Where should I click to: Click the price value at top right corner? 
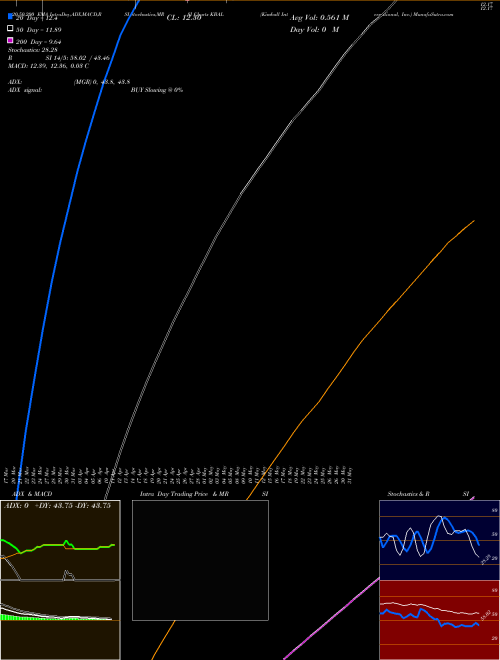[487, 5]
